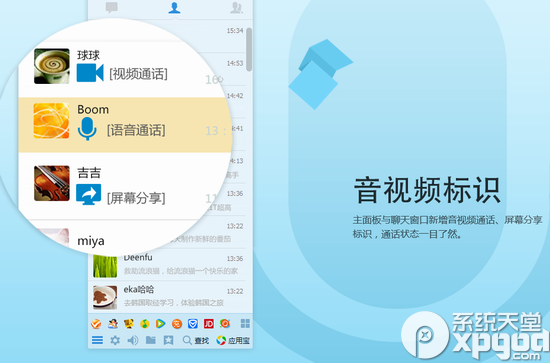Open the Deenfu chat entry
The image size is (550, 363).
pos(167,265)
